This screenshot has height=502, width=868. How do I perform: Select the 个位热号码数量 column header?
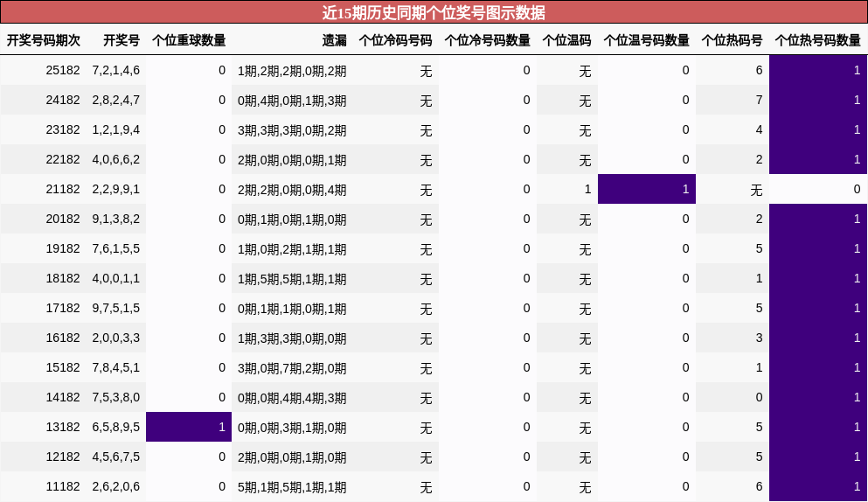[817, 40]
